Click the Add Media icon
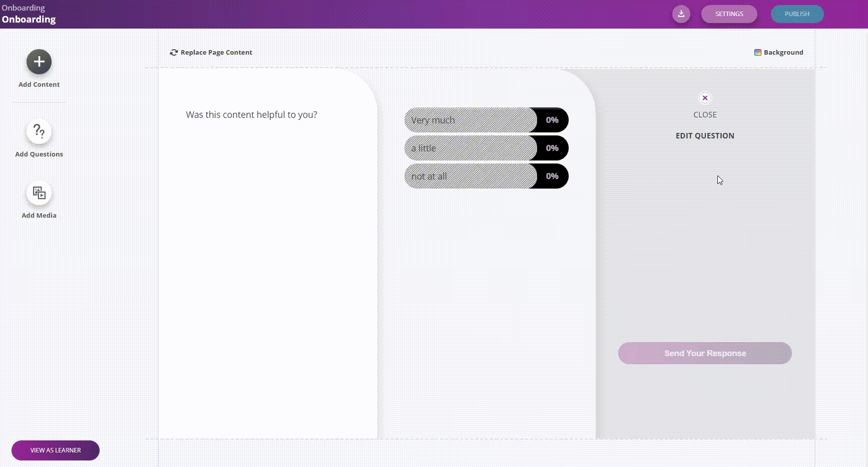Screen dimensions: 868x467 click(x=39, y=193)
